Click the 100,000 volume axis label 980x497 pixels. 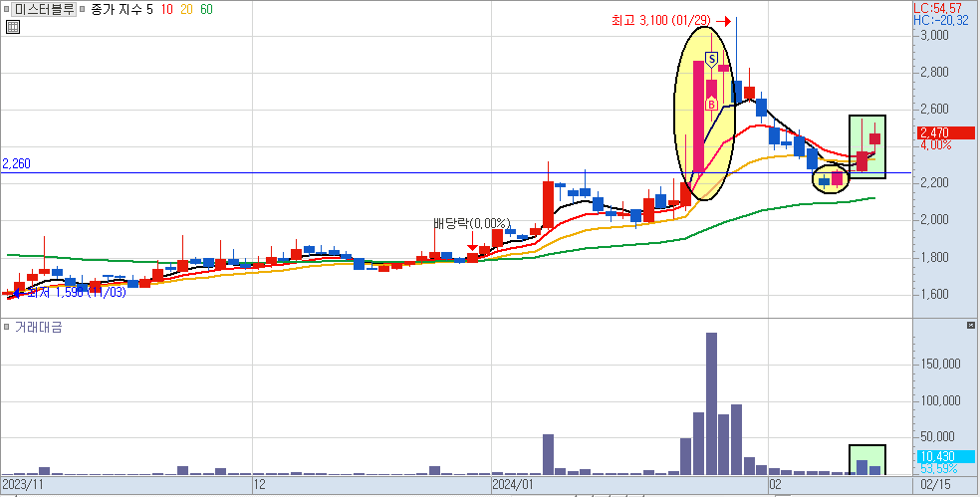[941, 400]
